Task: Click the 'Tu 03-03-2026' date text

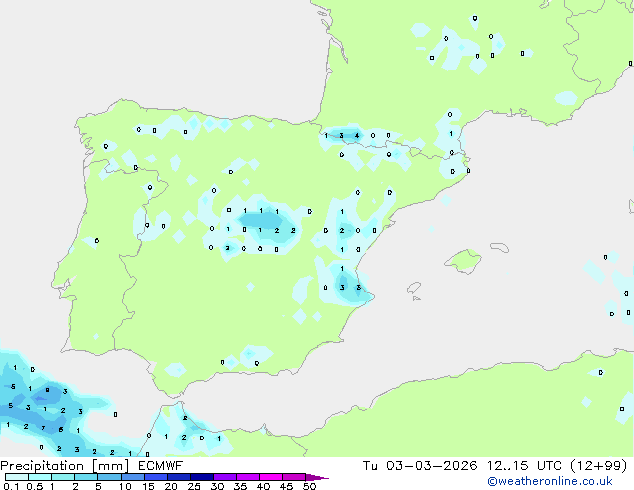Action: coord(420,466)
